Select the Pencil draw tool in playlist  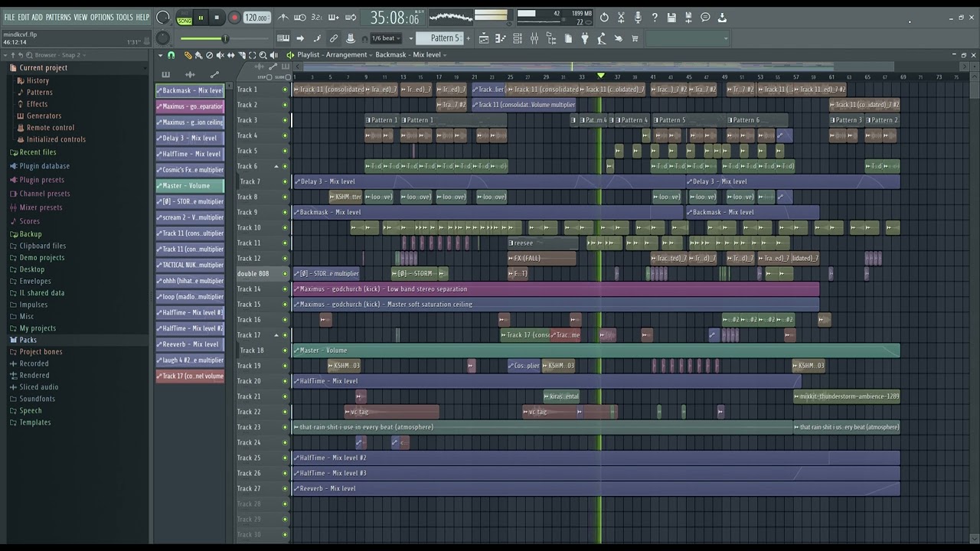pos(188,55)
